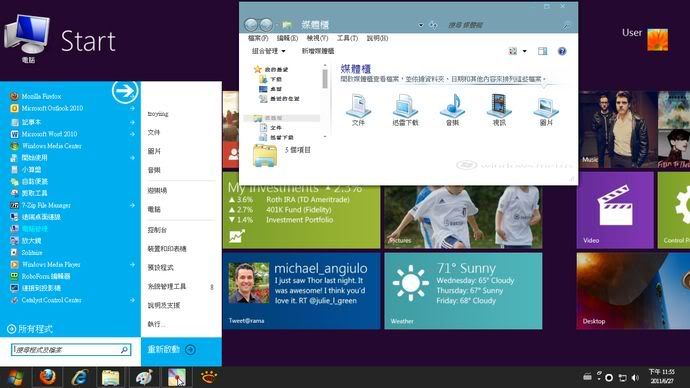Click 執行... Run link in start menu

[156, 324]
